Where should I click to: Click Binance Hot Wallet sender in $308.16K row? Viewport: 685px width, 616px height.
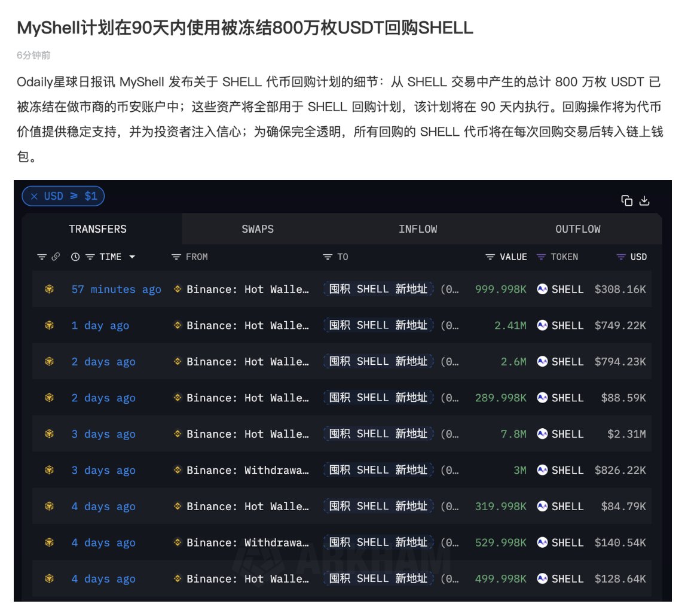coord(247,289)
